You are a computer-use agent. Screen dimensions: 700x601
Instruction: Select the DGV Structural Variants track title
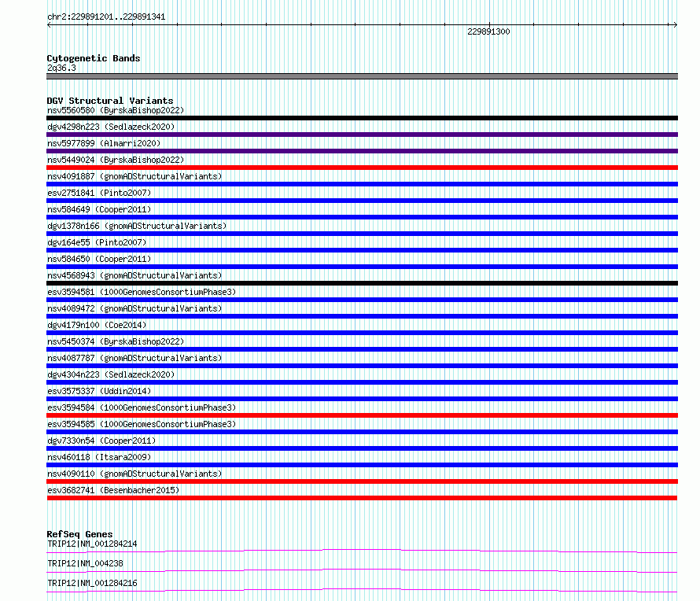tap(110, 101)
